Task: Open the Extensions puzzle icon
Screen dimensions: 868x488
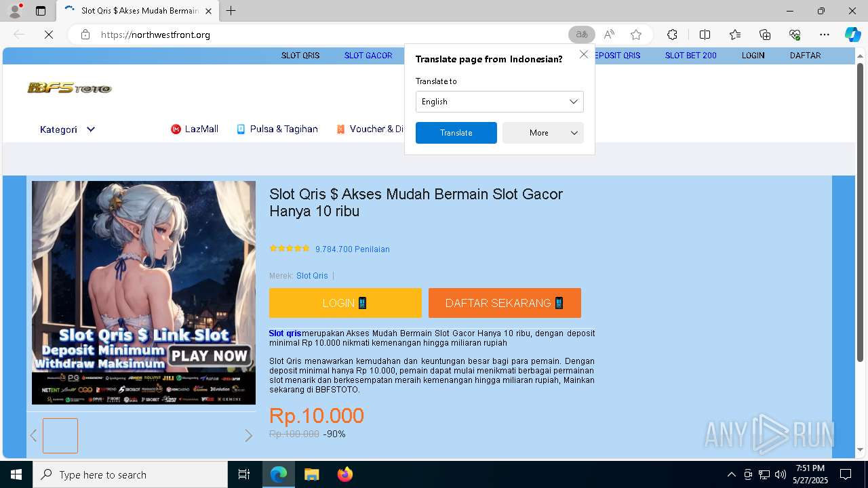Action: point(672,35)
